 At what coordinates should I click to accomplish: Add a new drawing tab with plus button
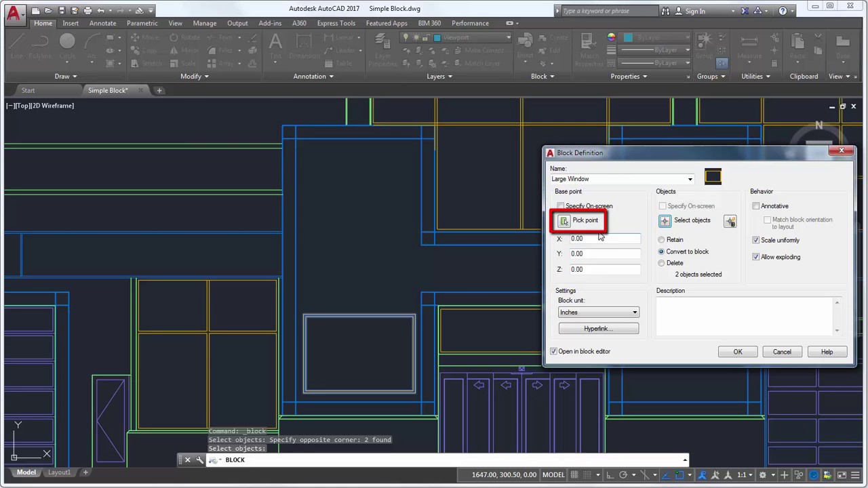pyautogui.click(x=159, y=90)
